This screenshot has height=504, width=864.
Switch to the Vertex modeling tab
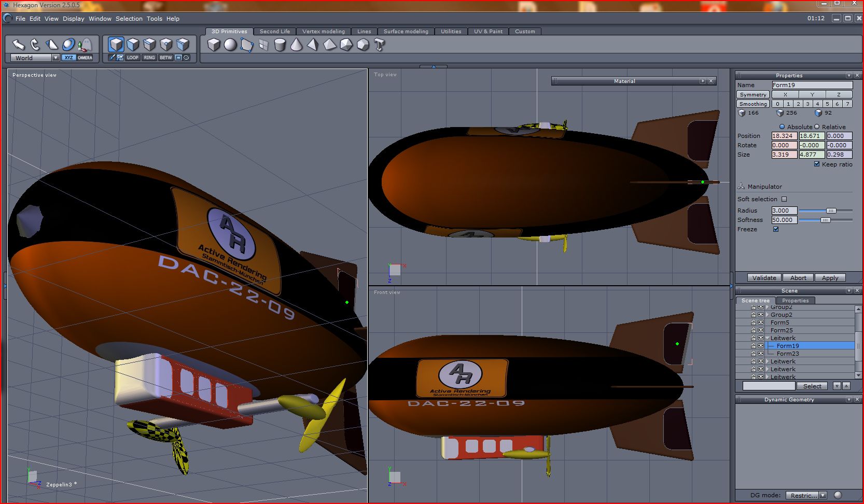pyautogui.click(x=324, y=31)
